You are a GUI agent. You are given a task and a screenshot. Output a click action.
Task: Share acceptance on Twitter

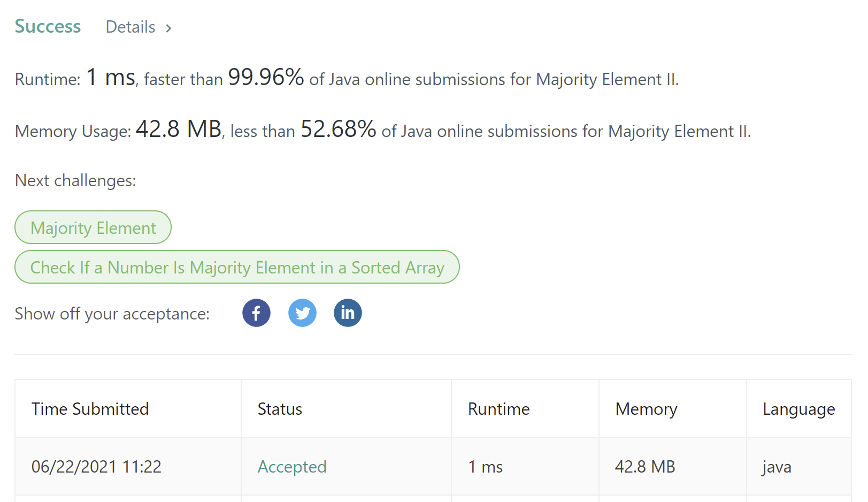pyautogui.click(x=302, y=313)
